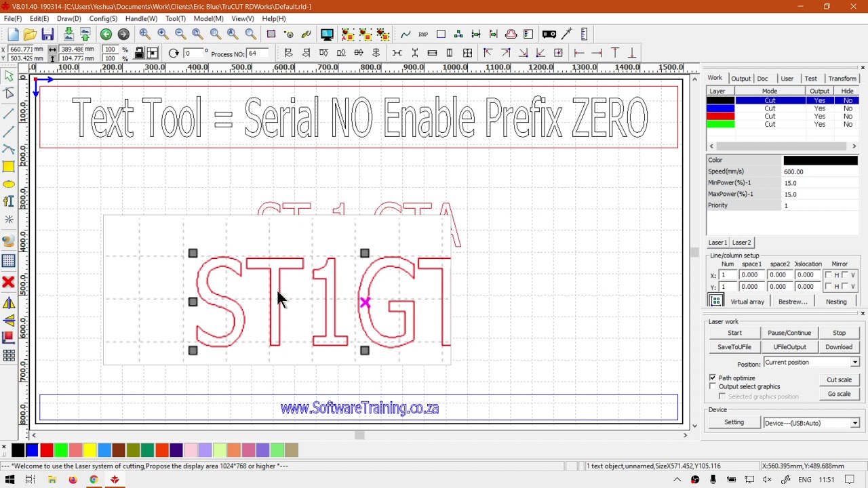868x488 pixels.
Task: Check the Y row Mirror H box
Action: [828, 287]
